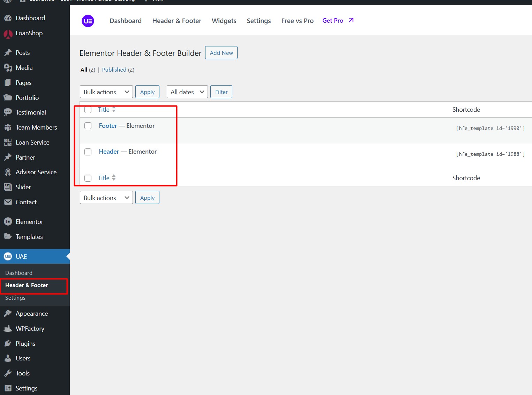Open the top Bulk actions dropdown

tap(106, 92)
